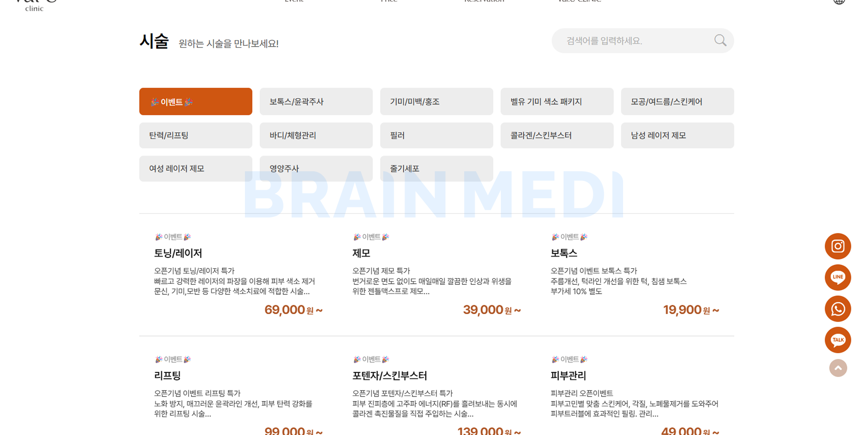868x435 pixels.
Task: Enable the 줄기세포 category filter
Action: point(436,168)
